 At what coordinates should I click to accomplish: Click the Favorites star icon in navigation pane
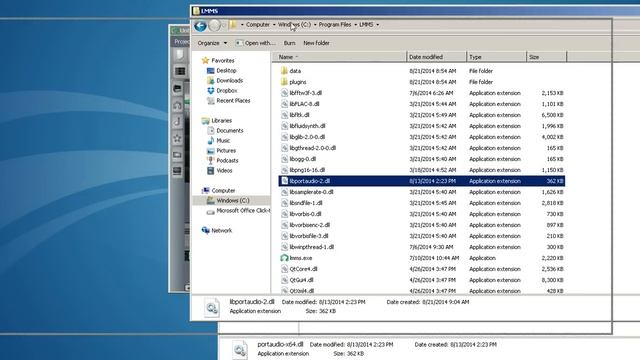click(205, 60)
